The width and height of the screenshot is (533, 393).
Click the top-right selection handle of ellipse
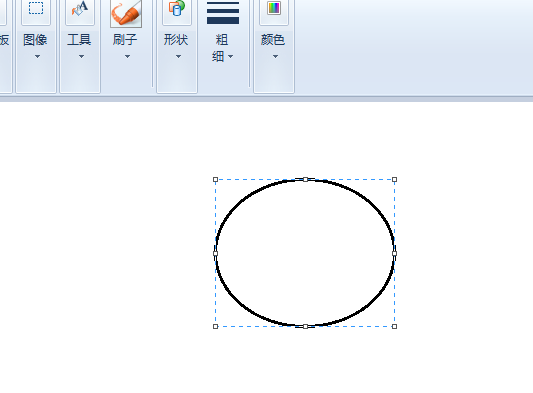394,180
